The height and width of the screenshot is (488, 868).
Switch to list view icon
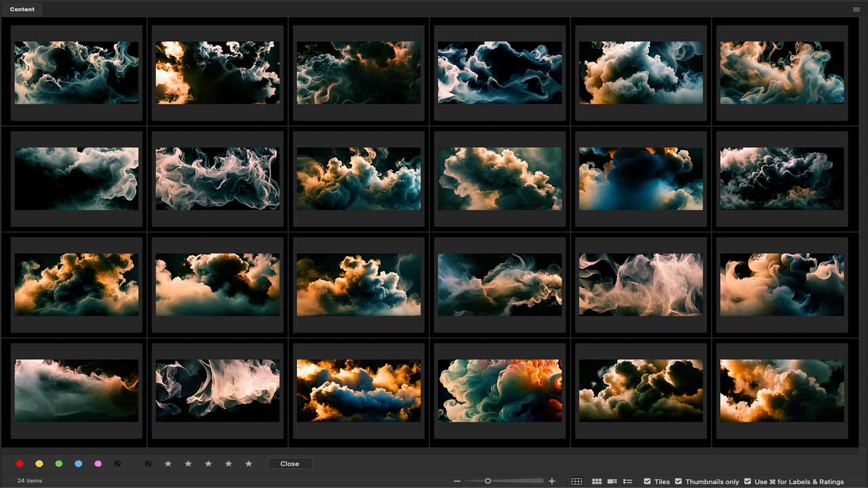point(628,481)
